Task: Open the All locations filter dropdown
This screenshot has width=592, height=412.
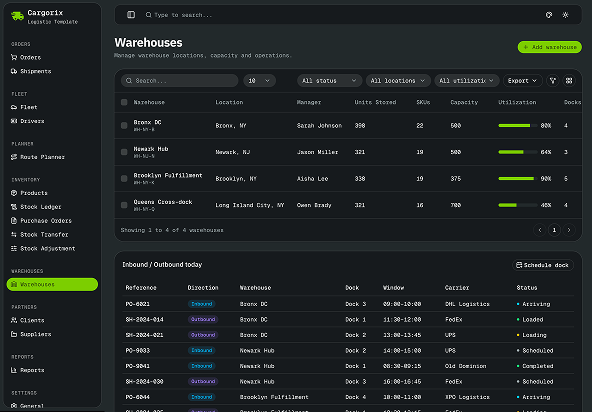Action: click(398, 80)
